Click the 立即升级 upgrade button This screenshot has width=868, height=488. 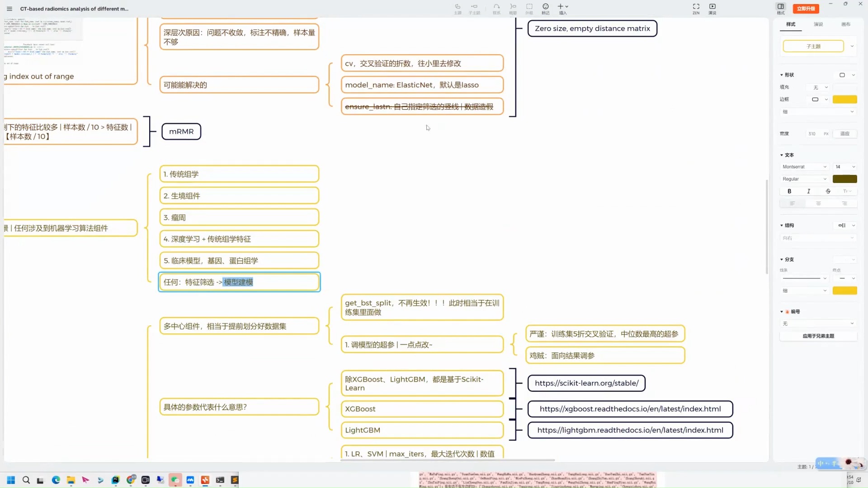[x=806, y=8]
